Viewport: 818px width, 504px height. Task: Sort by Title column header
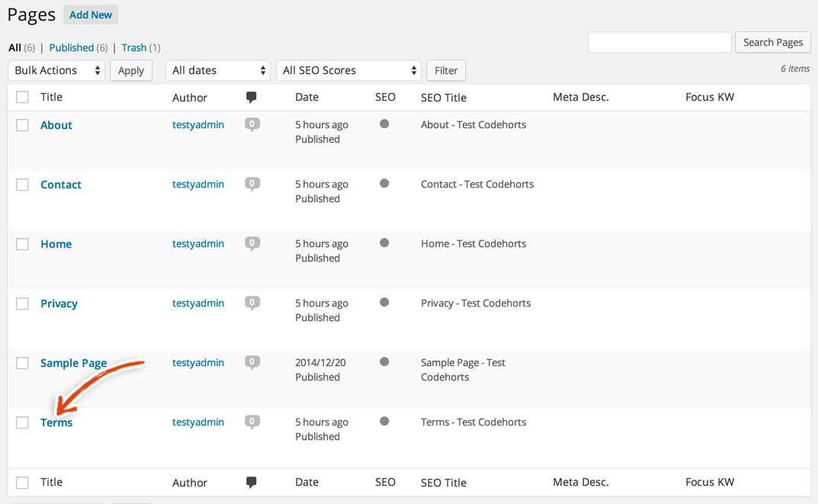(x=52, y=97)
